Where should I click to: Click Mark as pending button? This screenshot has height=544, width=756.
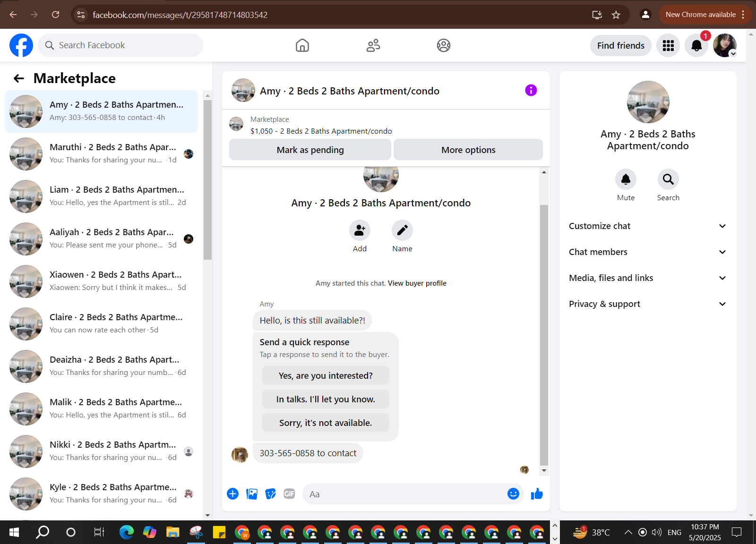click(x=310, y=150)
